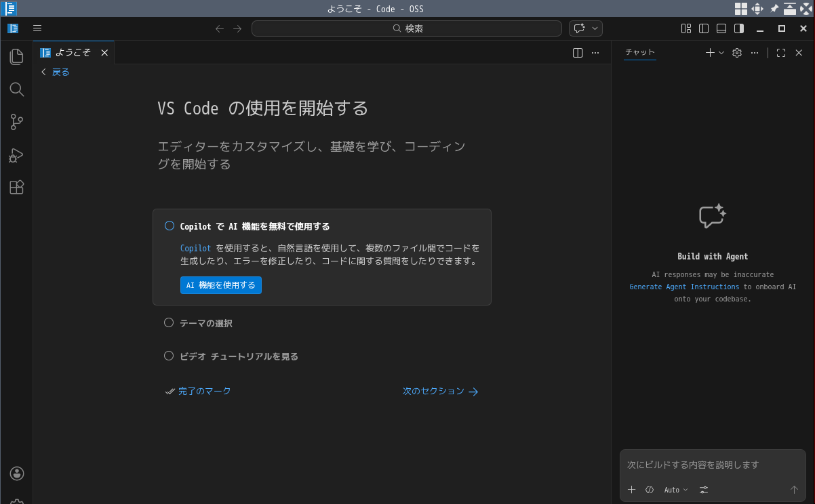Viewport: 815px width, 504px height.
Task: Open the Search view in activity bar
Action: (x=16, y=89)
